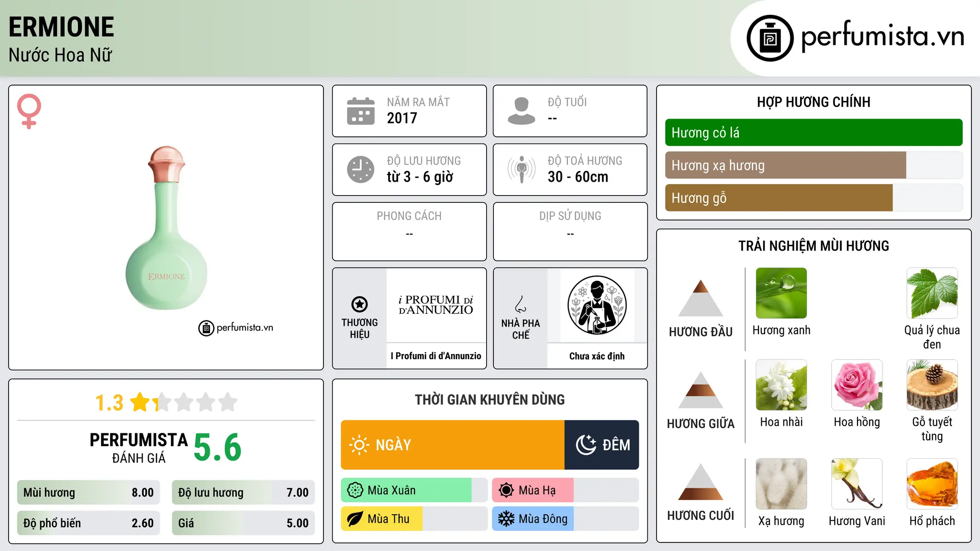Click the I Profumi di d'Annunzio brand logo
The height and width of the screenshot is (551, 980).
coord(436,305)
